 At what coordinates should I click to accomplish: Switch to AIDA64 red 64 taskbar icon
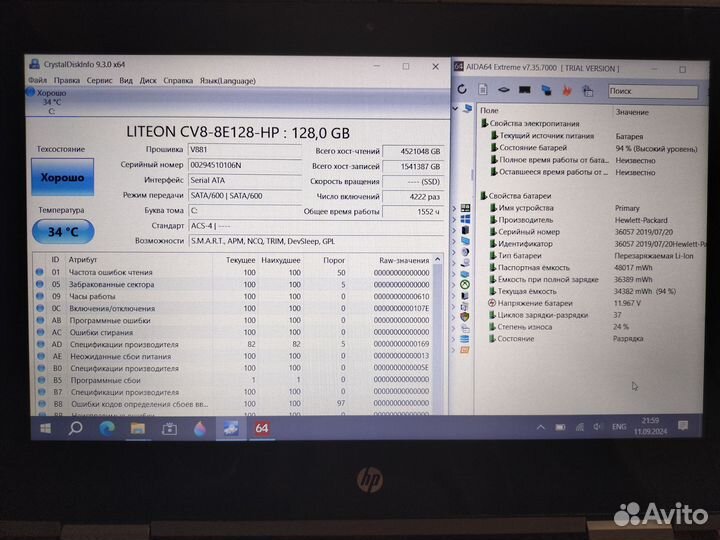(x=262, y=428)
